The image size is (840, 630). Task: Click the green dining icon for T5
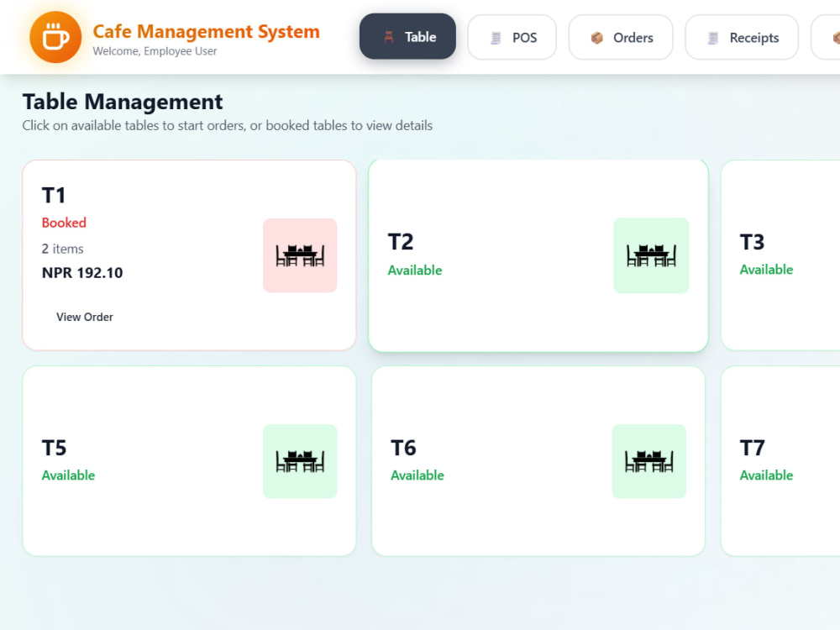[300, 461]
